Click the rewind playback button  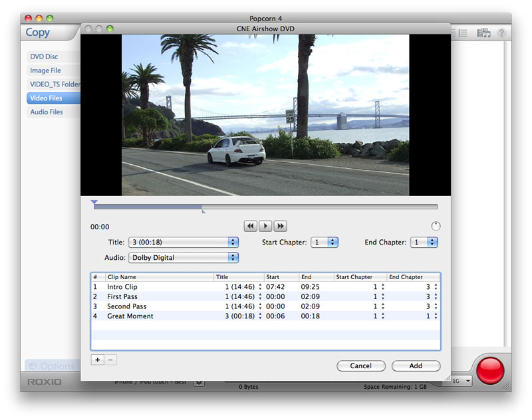251,226
